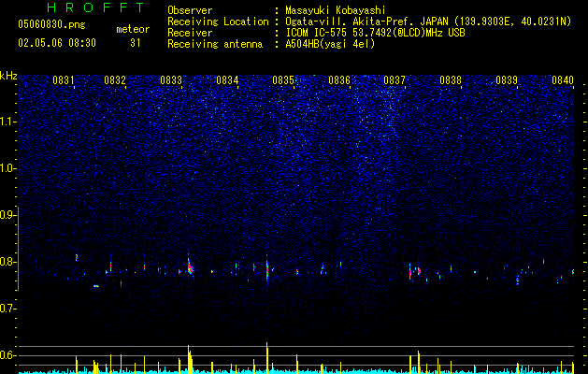Click the 0832 time marker
Screen dimensions: 588x374
tap(115, 80)
